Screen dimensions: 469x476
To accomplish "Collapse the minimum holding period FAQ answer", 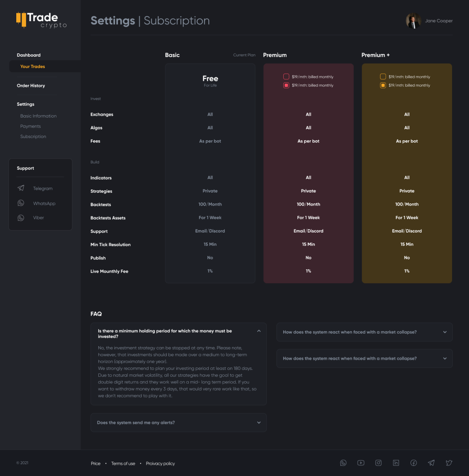I will (259, 331).
